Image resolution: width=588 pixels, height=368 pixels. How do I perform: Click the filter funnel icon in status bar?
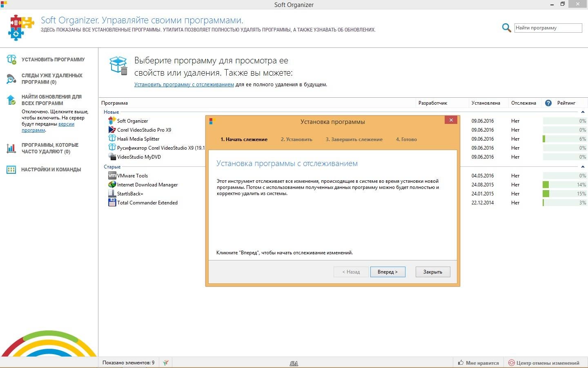point(166,363)
